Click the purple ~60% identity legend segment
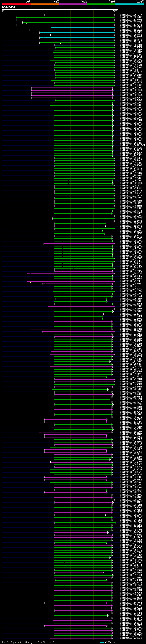Viewport: 146px width, 644px height. (x=73, y=4)
